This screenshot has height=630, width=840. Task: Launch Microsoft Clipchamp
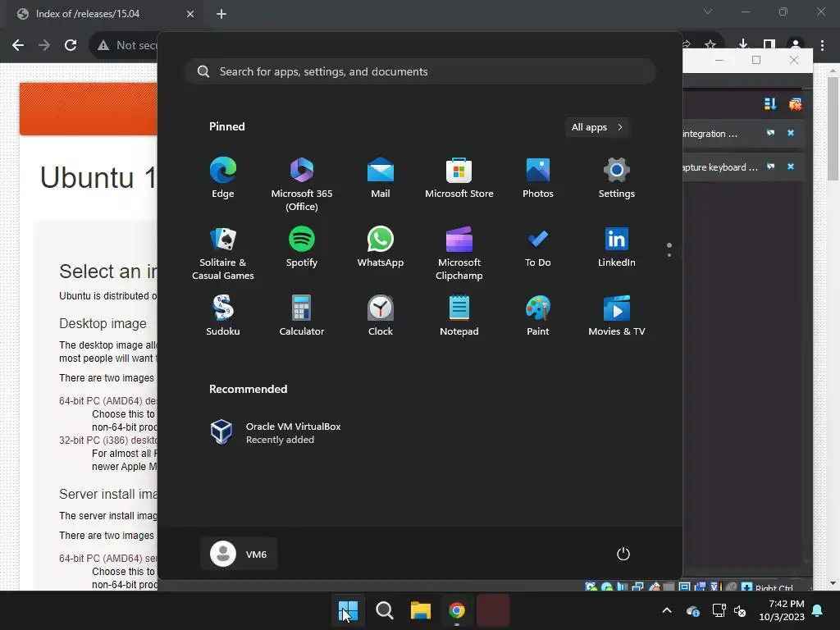(459, 253)
